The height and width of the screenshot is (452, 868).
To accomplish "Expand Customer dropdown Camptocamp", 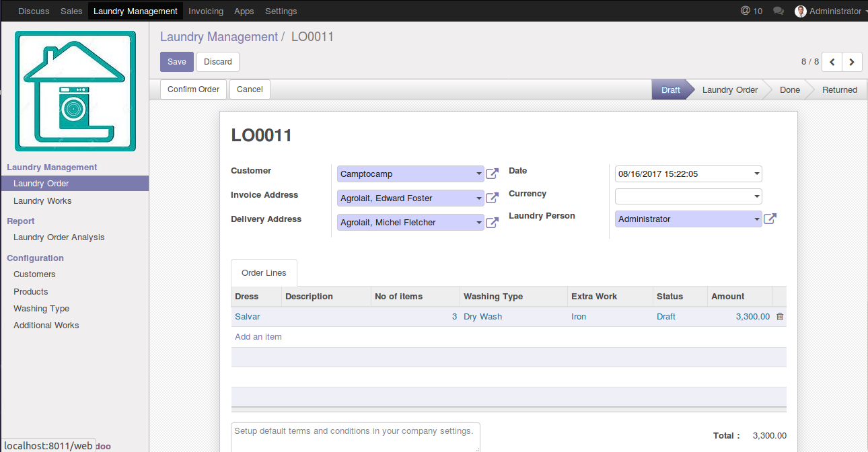I will pyautogui.click(x=479, y=174).
